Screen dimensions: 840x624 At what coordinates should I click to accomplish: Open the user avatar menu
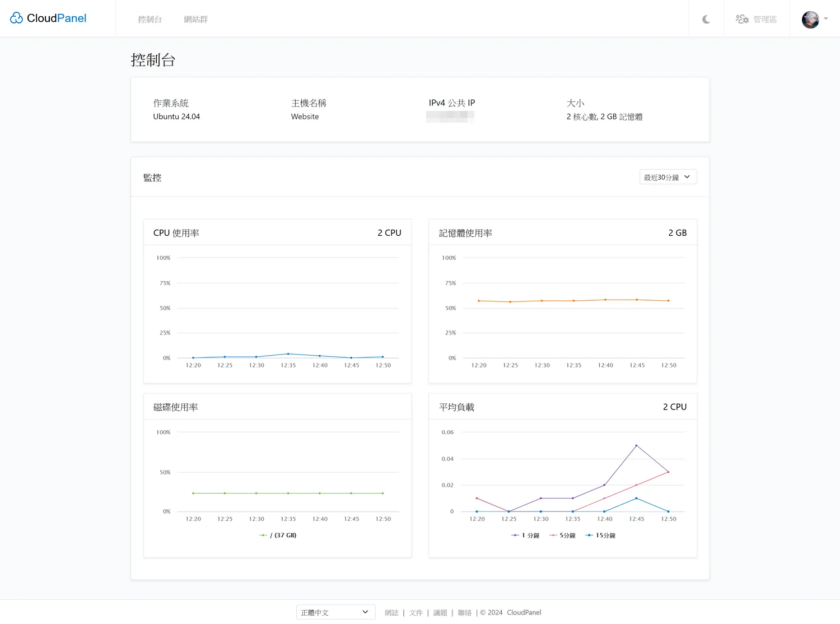click(x=810, y=19)
